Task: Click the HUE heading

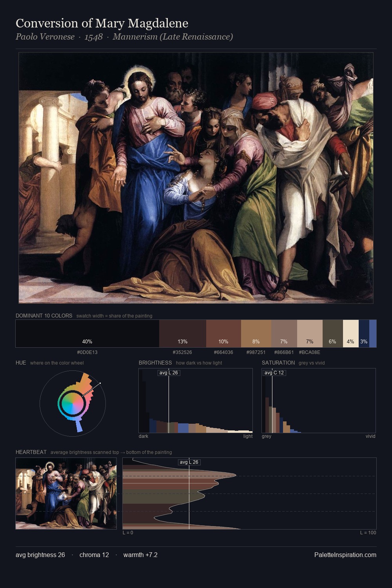Action: [21, 363]
